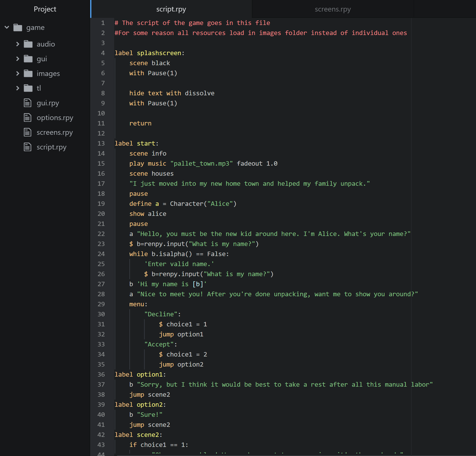This screenshot has width=476, height=456.
Task: Select the Project panel header
Action: point(45,9)
